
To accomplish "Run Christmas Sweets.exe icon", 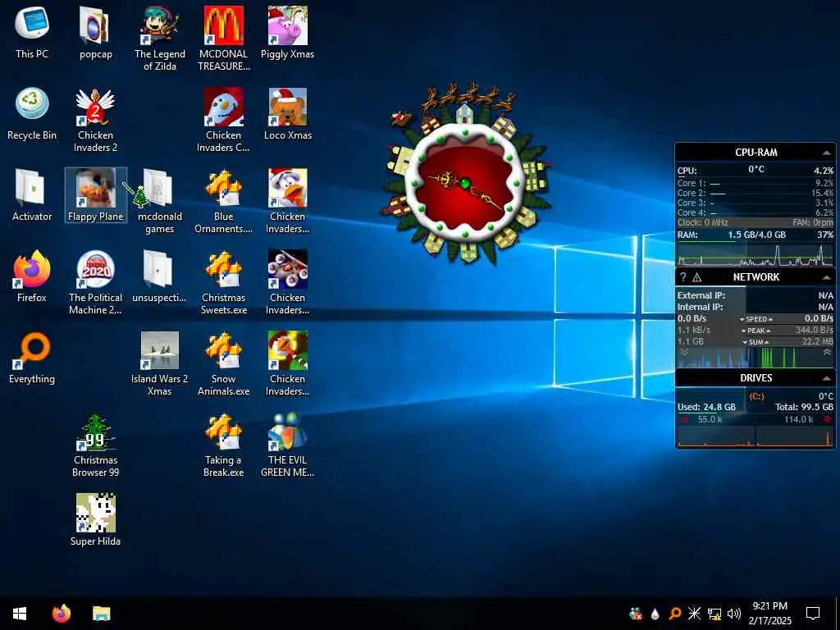I will pos(223,282).
